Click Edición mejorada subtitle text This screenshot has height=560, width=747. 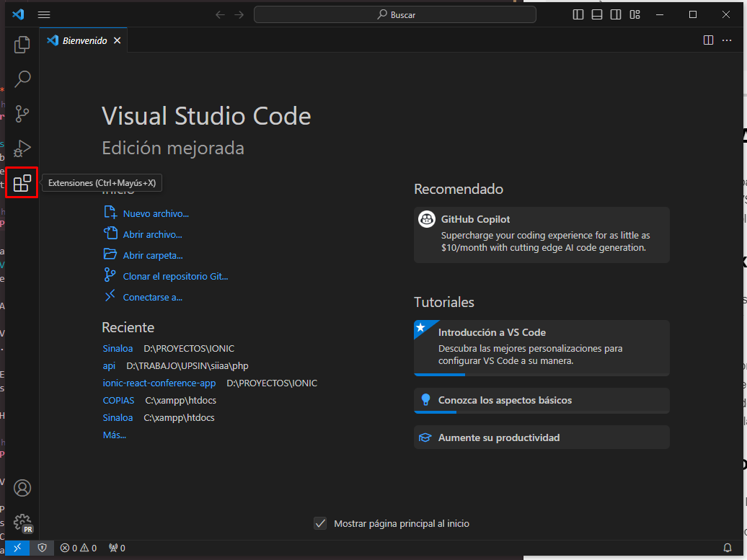click(173, 148)
